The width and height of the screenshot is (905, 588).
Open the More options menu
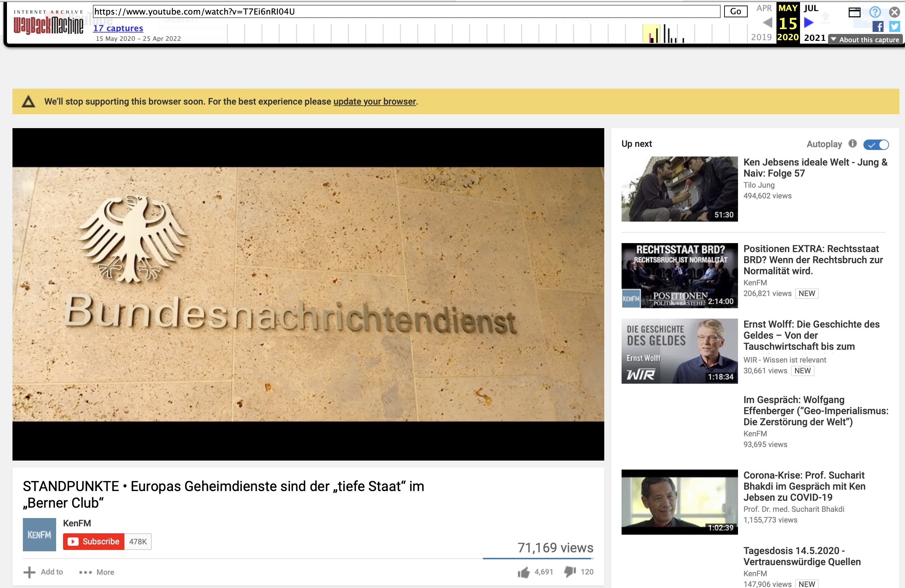(97, 572)
